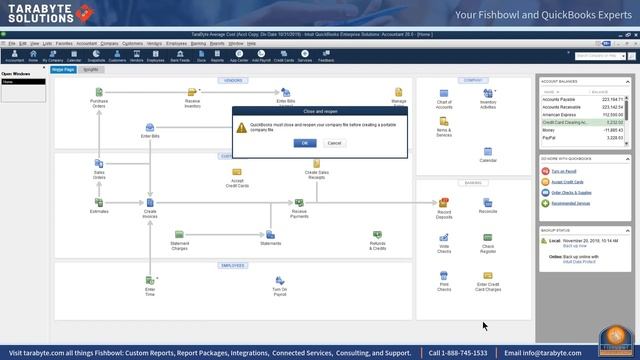Click Cancel in the Close and reopen dialog
Image resolution: width=640 pixels, height=360 pixels.
tap(334, 143)
